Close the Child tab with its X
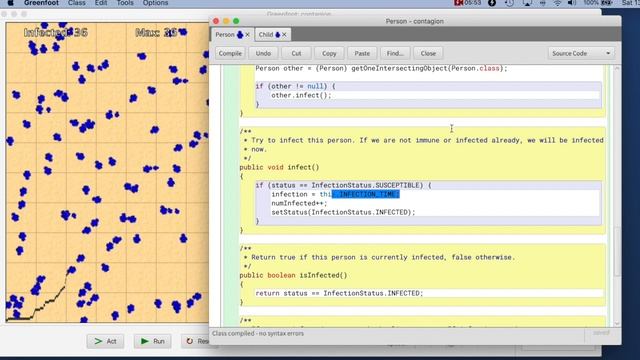 click(x=284, y=35)
